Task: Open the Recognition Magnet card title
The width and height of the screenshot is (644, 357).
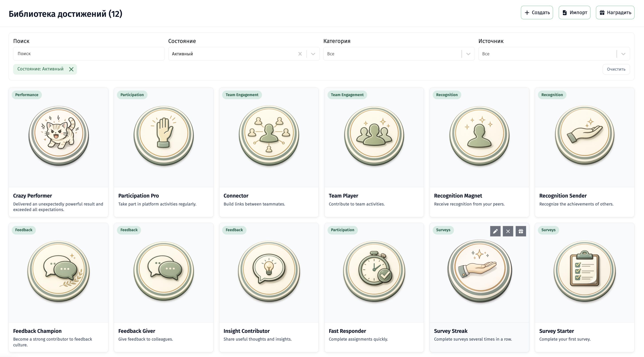Action: click(458, 196)
